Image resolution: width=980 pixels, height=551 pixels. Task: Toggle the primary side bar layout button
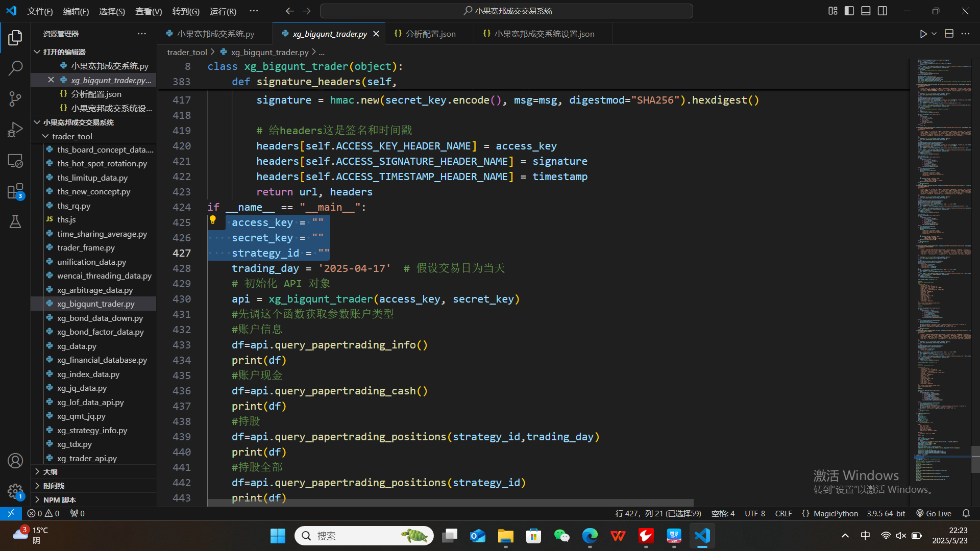coord(849,11)
